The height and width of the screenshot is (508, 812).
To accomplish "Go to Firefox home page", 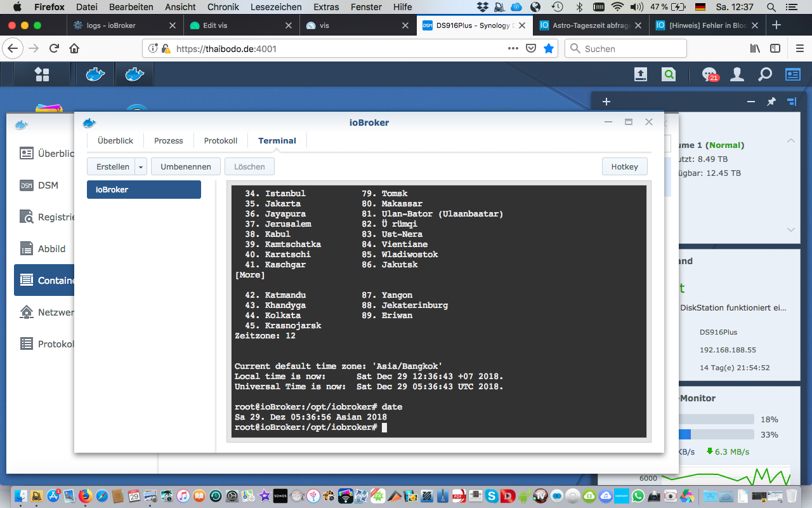I will tap(74, 48).
